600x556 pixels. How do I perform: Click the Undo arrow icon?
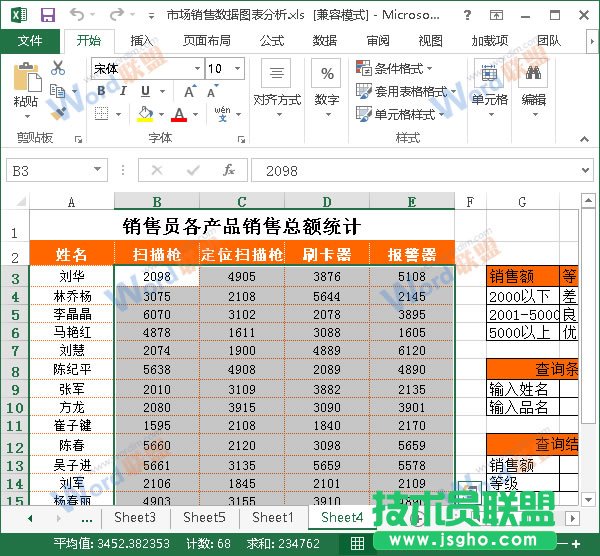(x=77, y=15)
